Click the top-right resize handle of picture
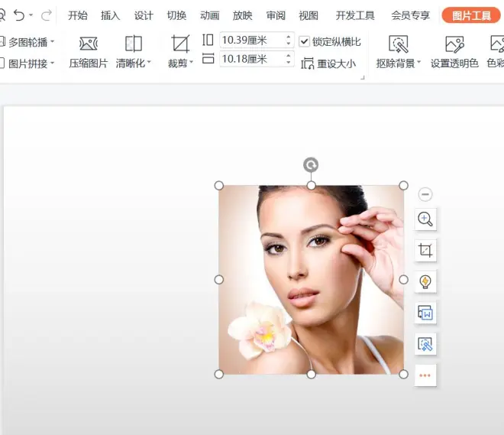Screen dimensions: 504x435 click(403, 185)
